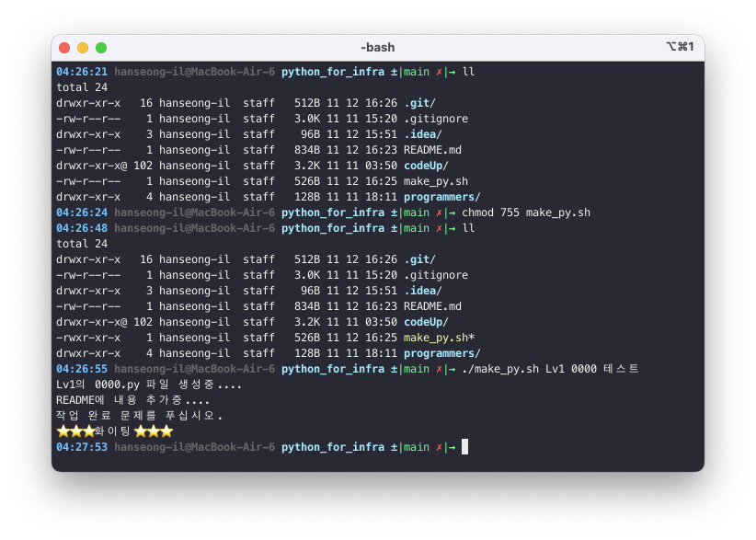Image resolution: width=756 pixels, height=540 pixels.
Task: Click the star emoji 화이팅 line
Action: [x=115, y=431]
